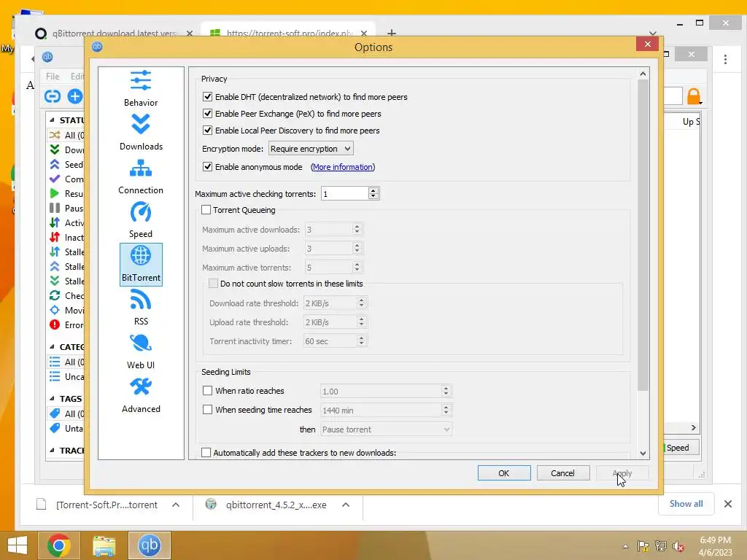
Task: Open the More information link
Action: tap(343, 167)
